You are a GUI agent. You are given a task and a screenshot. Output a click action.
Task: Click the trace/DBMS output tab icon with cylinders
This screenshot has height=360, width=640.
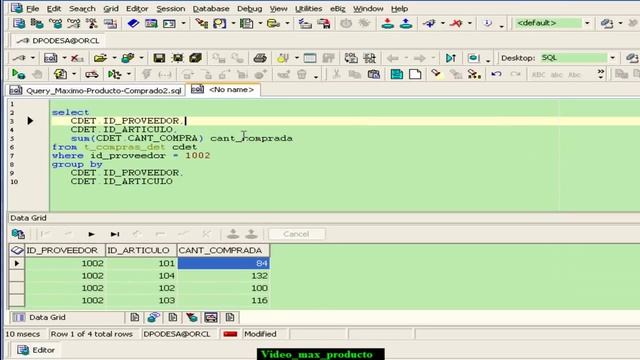(x=153, y=317)
